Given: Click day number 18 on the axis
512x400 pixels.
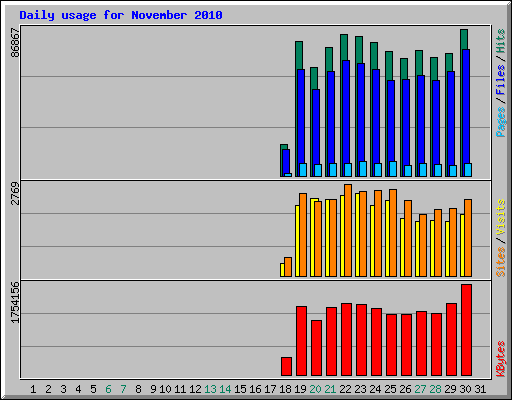Looking at the screenshot, I should pos(285,389).
